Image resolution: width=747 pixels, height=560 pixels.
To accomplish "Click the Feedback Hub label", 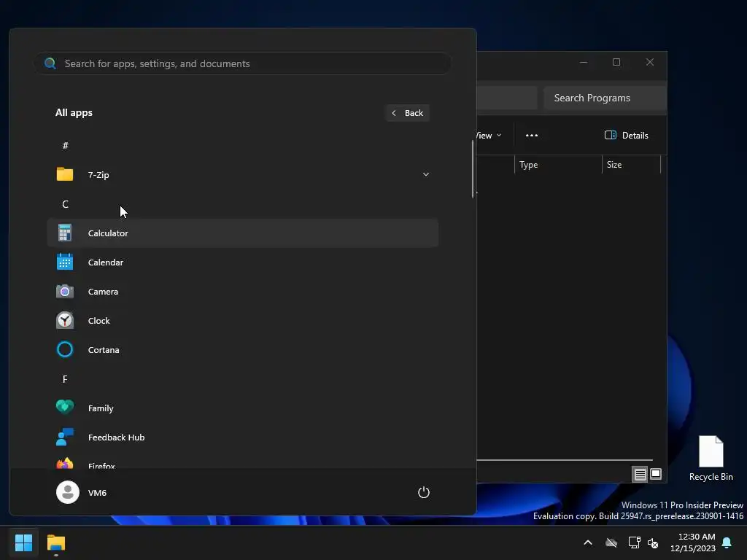I will click(x=116, y=437).
